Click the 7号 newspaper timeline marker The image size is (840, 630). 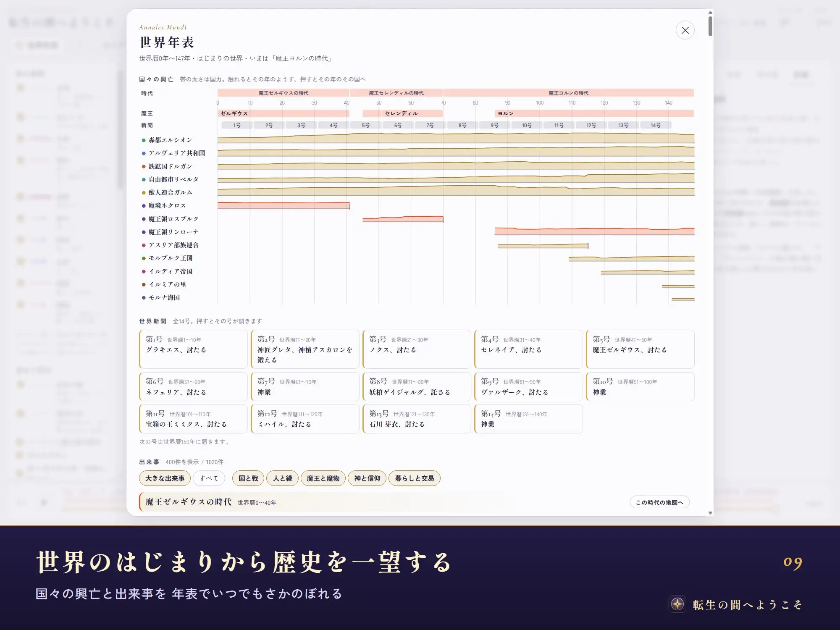coord(430,125)
